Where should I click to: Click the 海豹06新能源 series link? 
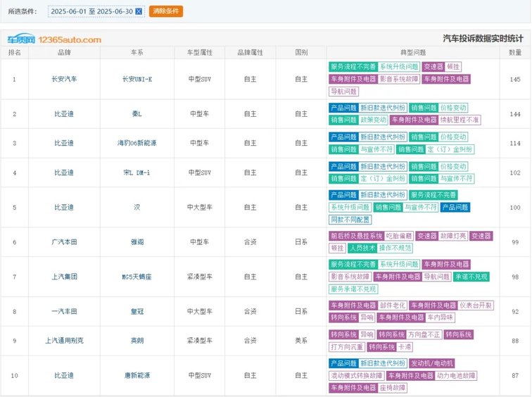point(137,143)
